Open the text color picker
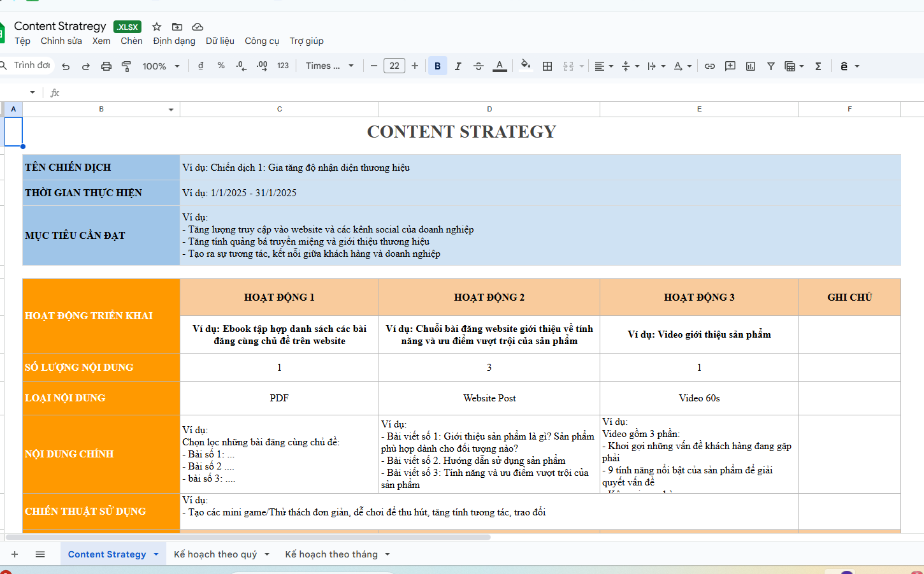The height and width of the screenshot is (574, 924). (x=500, y=66)
